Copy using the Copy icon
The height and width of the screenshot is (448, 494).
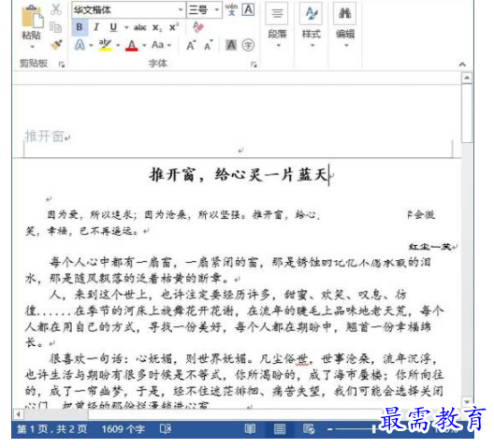(56, 27)
